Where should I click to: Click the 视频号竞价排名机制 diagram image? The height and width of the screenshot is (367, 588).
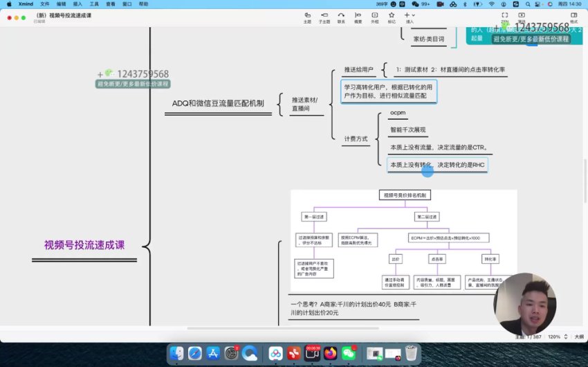[403, 242]
